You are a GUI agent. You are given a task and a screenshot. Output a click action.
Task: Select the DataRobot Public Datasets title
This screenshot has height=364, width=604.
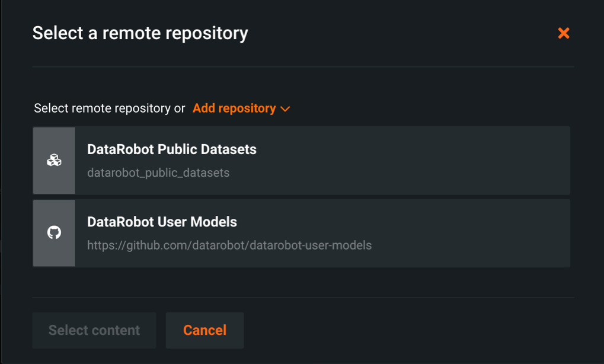click(x=171, y=149)
